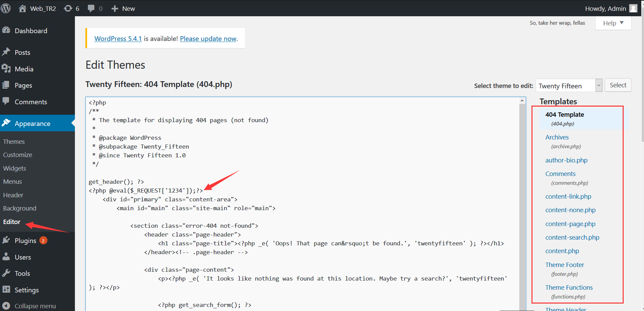Go to Themes submenu
Viewport: 644px width, 311px height.
pyautogui.click(x=14, y=141)
